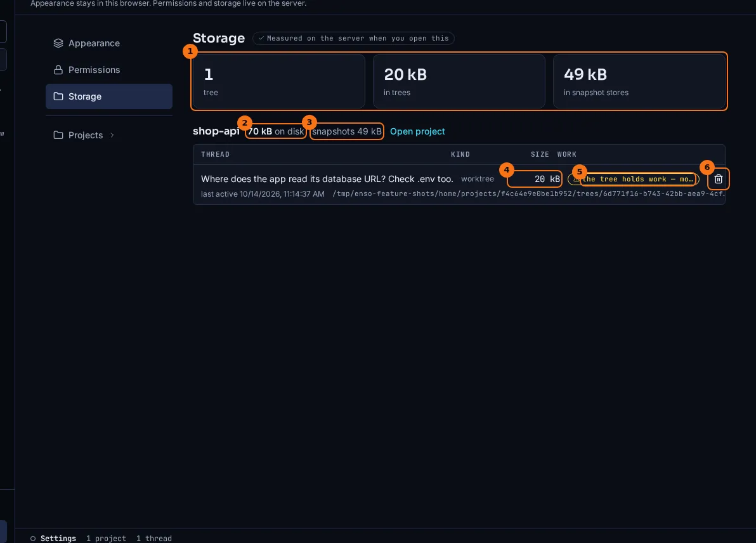
Task: Click the SIZE column header
Action: pos(540,154)
